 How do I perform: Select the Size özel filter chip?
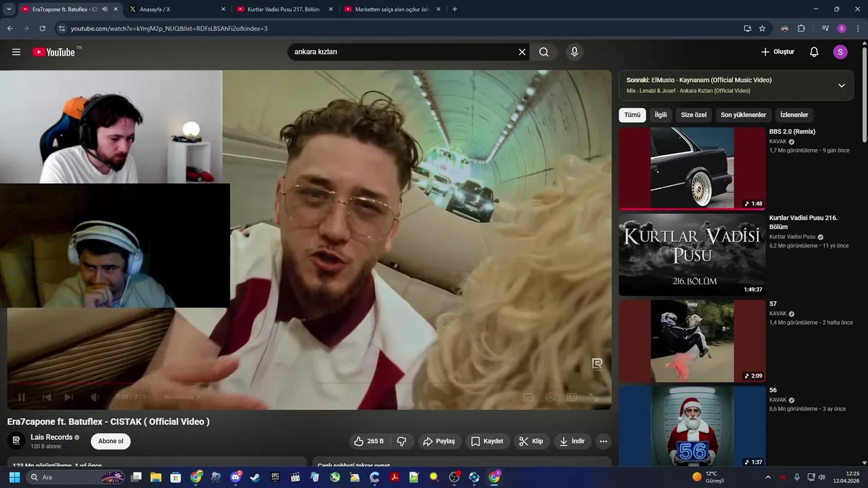tap(694, 115)
